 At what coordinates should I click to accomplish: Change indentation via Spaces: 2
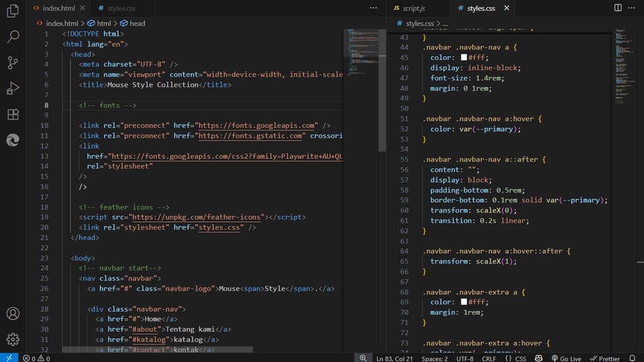434,358
